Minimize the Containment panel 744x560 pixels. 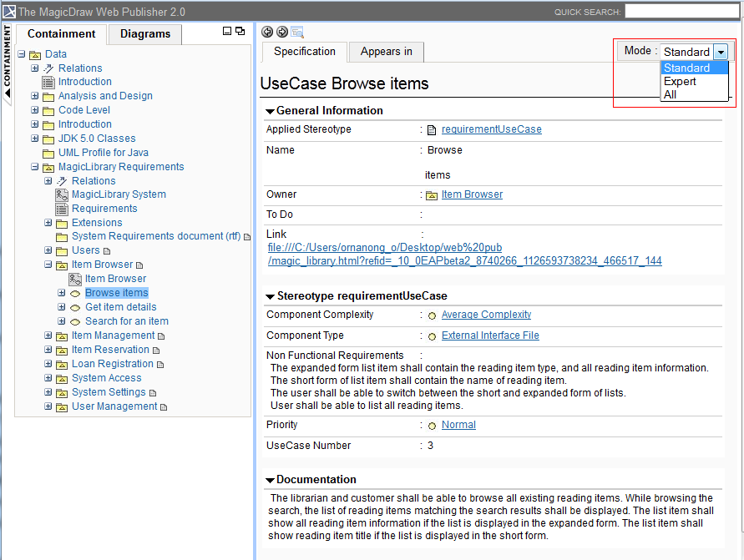[227, 31]
